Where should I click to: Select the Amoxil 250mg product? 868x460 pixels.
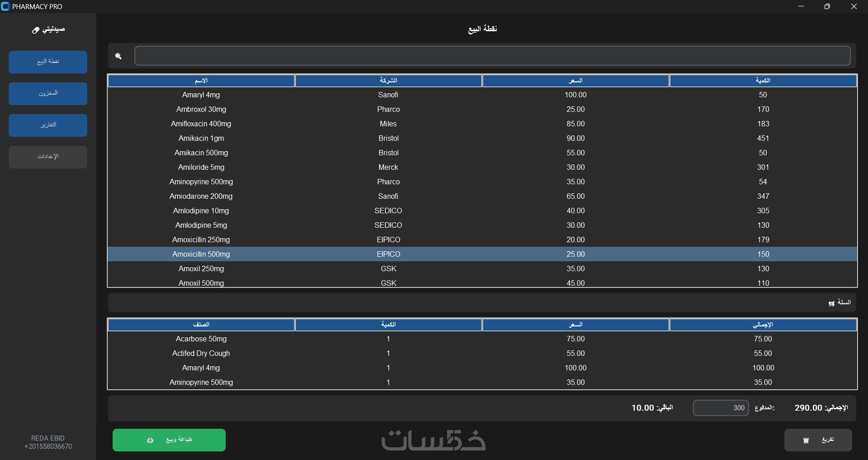pyautogui.click(x=482, y=268)
